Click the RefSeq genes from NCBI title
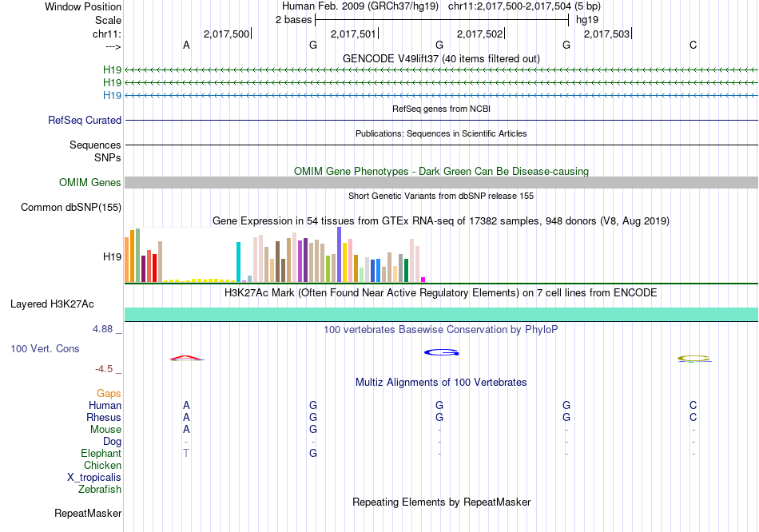759x532 pixels. 441,109
